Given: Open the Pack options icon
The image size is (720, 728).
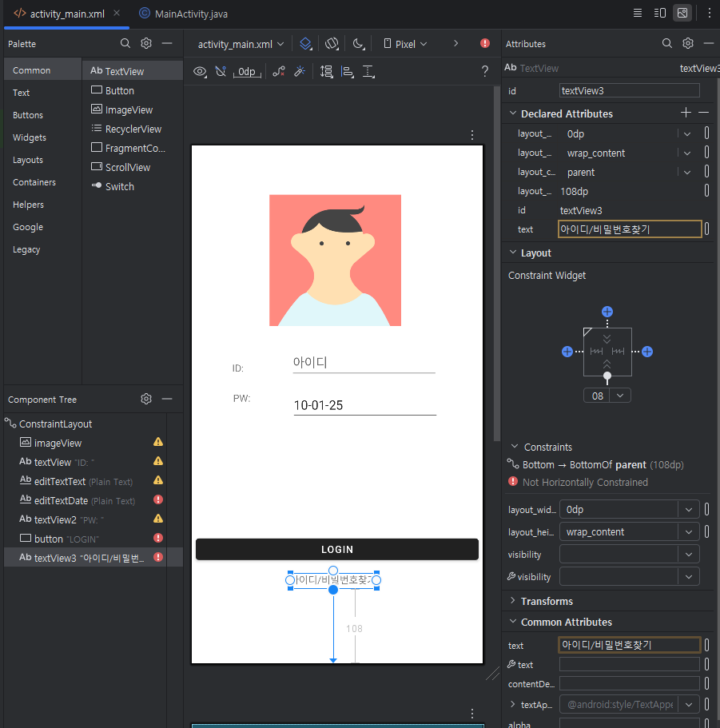Looking at the screenshot, I should [x=326, y=71].
